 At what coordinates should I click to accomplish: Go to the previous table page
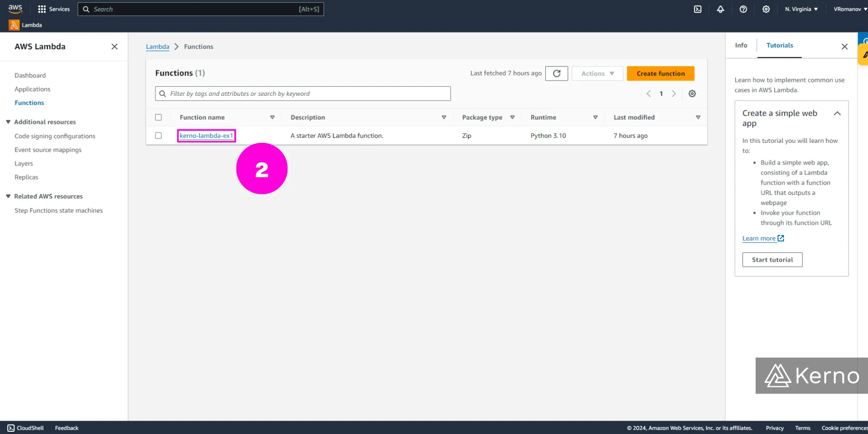coord(648,94)
